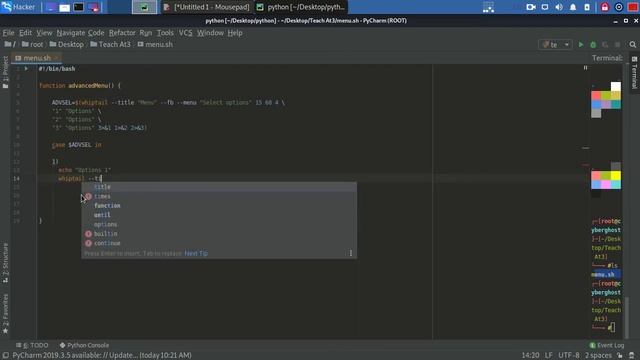Toggle read-only lock icon in status bar
This screenshot has width=640, height=360.
click(620, 356)
